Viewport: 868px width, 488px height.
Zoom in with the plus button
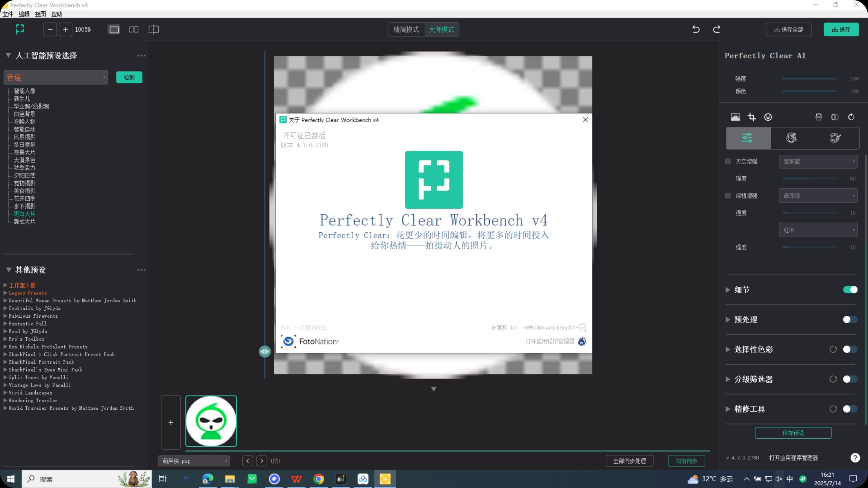click(x=65, y=29)
